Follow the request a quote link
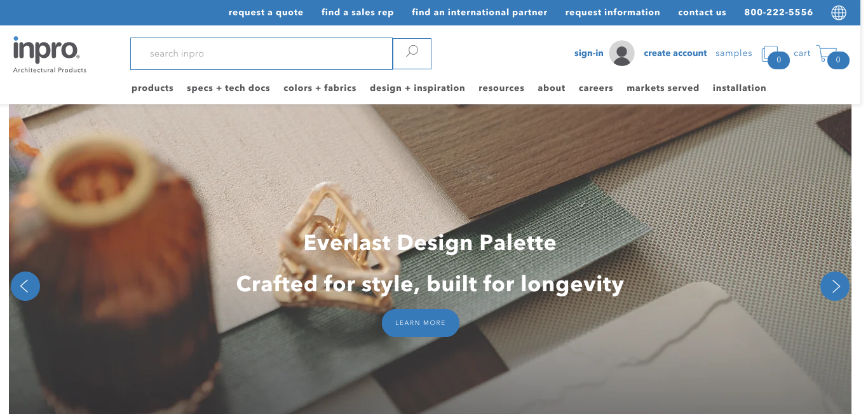The image size is (868, 414). point(266,13)
